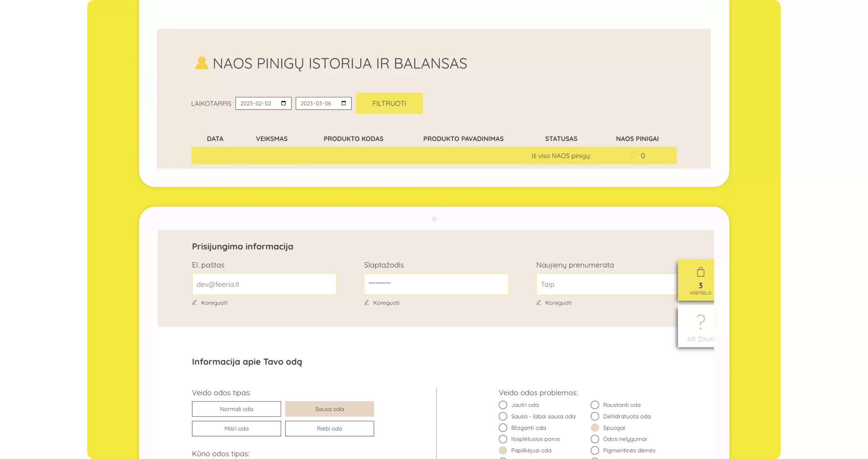Check the Pigmentinės dėmės option
This screenshot has width=868, height=459.
[x=595, y=450]
